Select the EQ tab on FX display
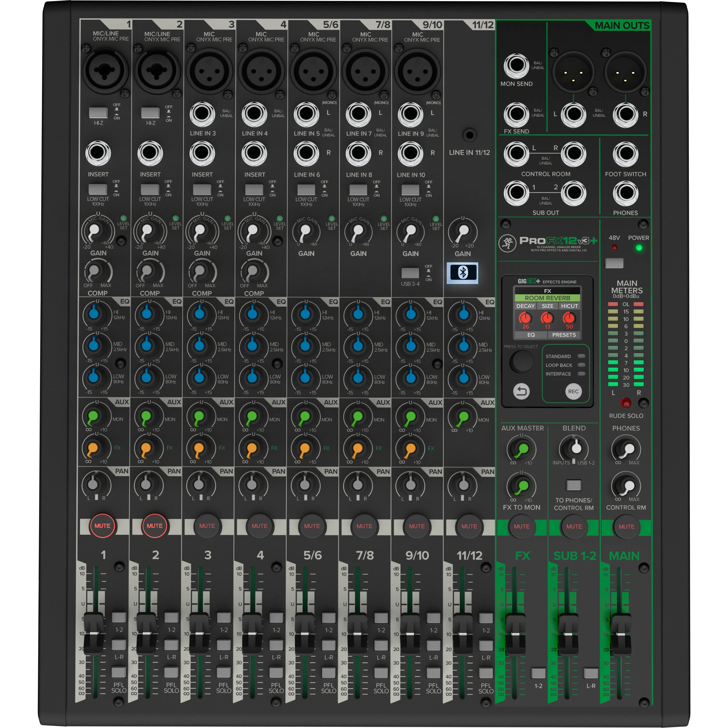Image resolution: width=728 pixels, height=728 pixels. 531,335
